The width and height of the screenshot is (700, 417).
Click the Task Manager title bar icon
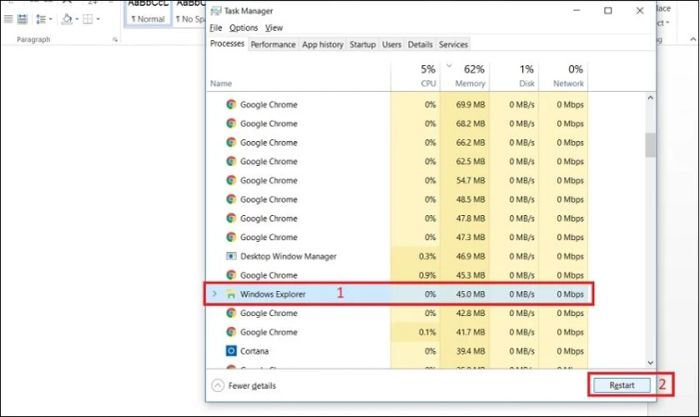point(216,11)
